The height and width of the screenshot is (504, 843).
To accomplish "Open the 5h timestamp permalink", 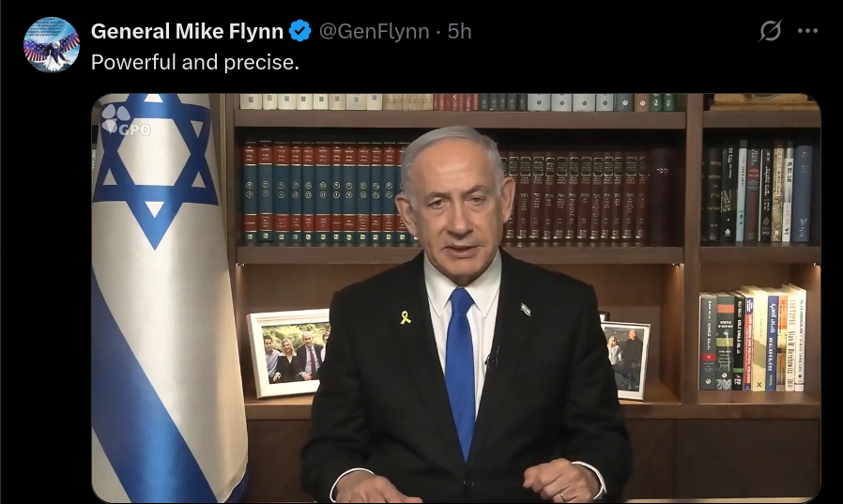I will tap(459, 31).
